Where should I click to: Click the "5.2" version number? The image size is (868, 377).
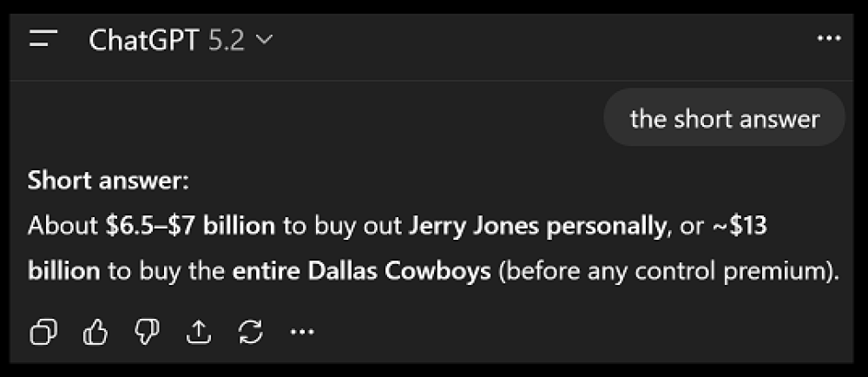tap(227, 40)
